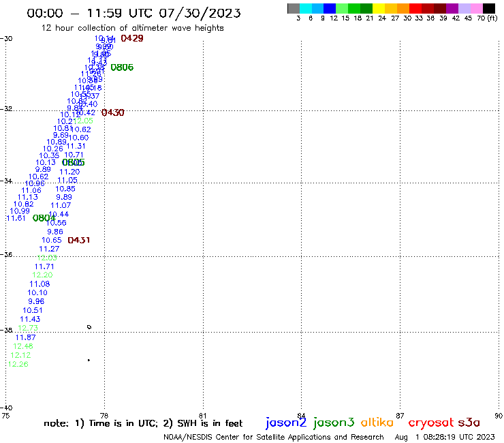Viewport: 504px width, 443px height.
Task: Select the altika satellite legend label
Action: pyautogui.click(x=377, y=422)
